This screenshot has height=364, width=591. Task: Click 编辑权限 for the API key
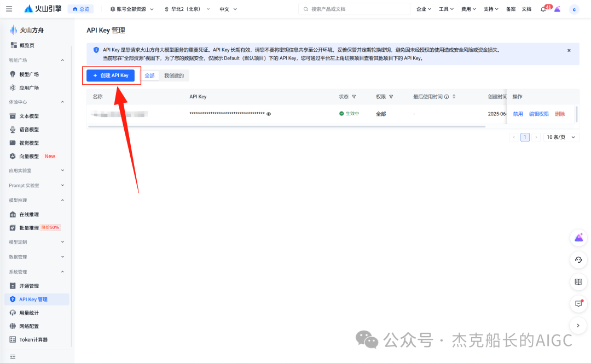point(538,114)
